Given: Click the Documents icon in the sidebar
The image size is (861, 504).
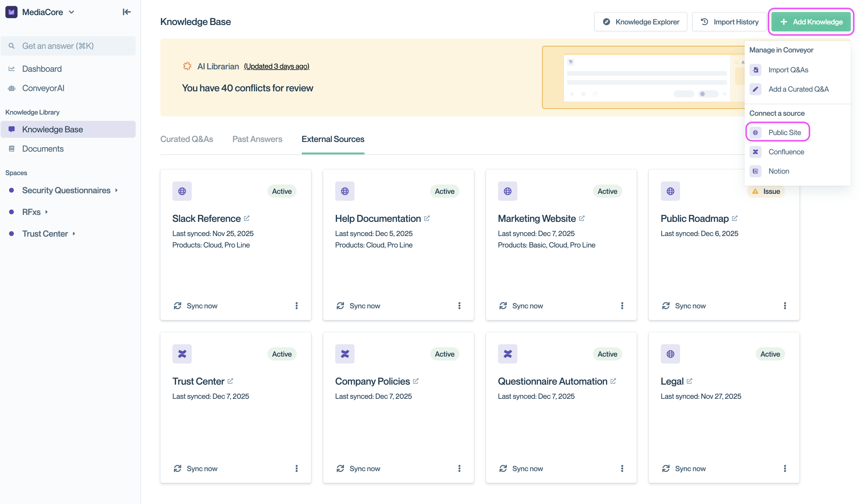Looking at the screenshot, I should click(12, 148).
